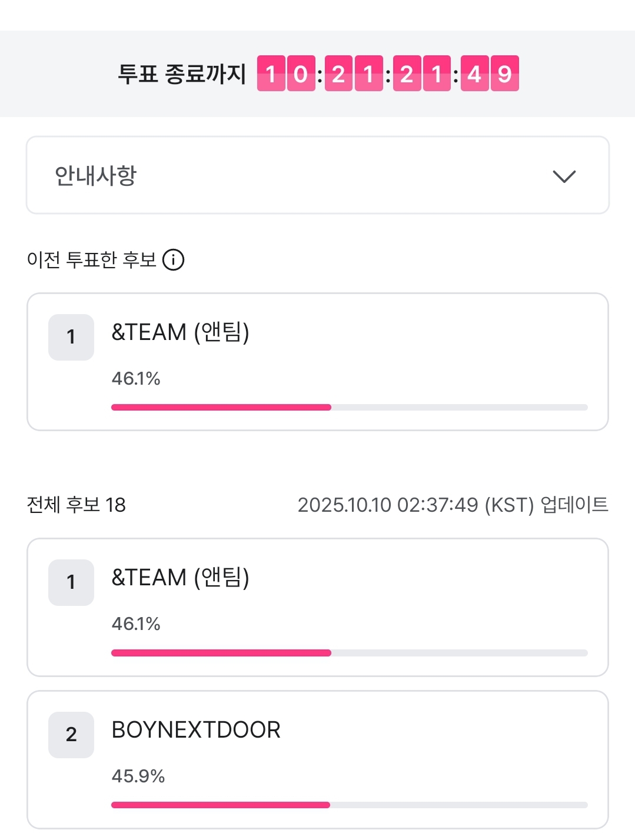
Task: Expand the 안내사항 chevron arrow
Action: pyautogui.click(x=564, y=176)
